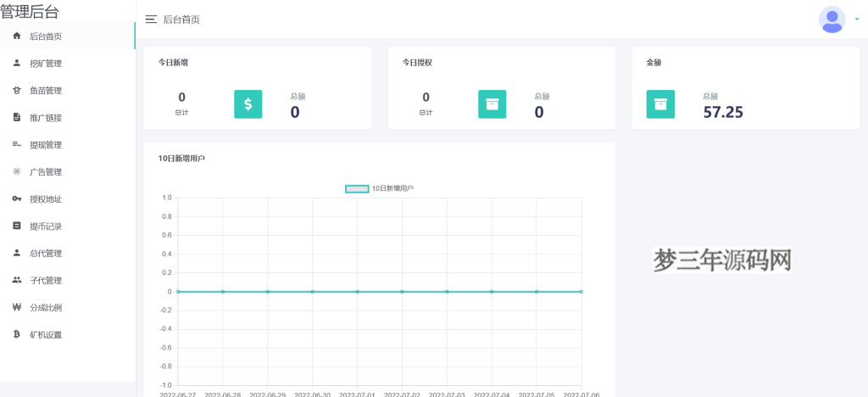Click the user avatar in the header
The height and width of the screenshot is (397, 868).
[x=832, y=20]
